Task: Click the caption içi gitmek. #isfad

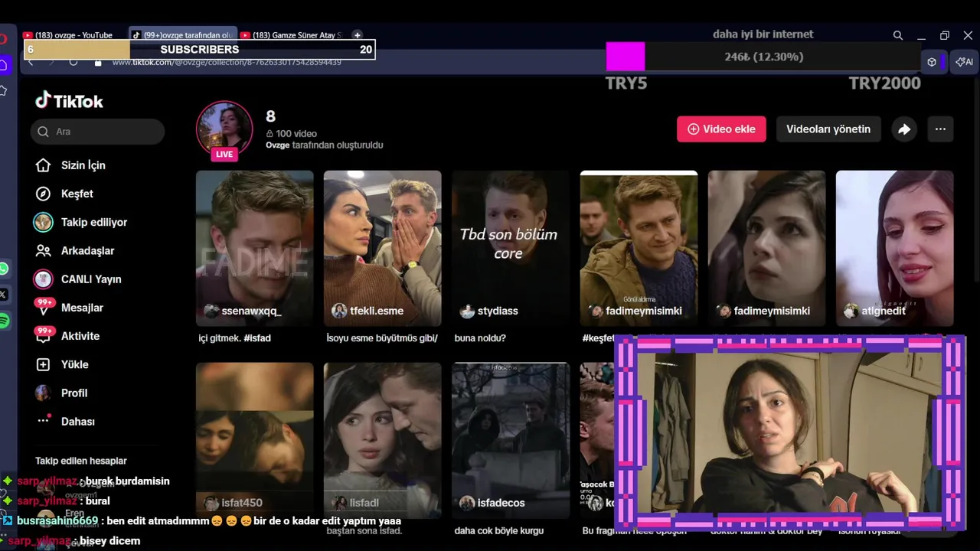Action: (x=234, y=338)
